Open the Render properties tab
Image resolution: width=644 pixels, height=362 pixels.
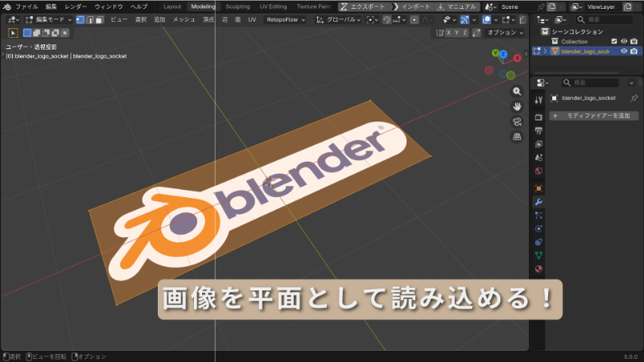[x=539, y=117]
